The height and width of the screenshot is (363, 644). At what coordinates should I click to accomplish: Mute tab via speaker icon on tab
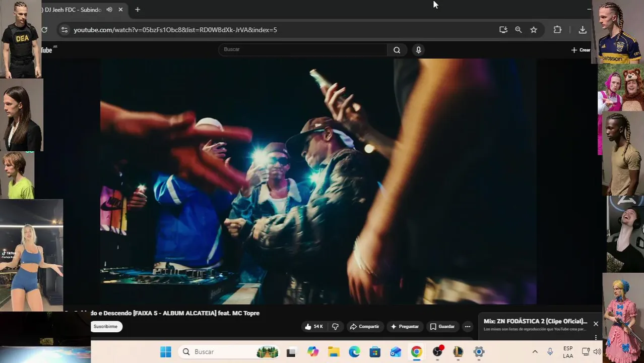(109, 10)
